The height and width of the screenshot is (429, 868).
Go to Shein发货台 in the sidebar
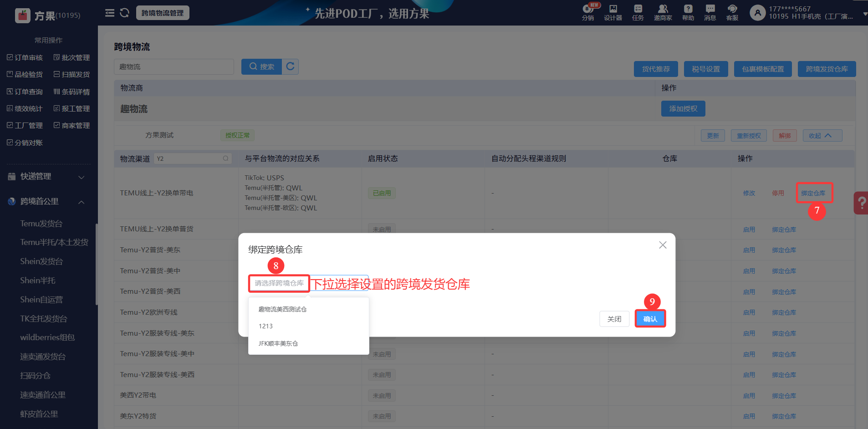click(x=41, y=261)
